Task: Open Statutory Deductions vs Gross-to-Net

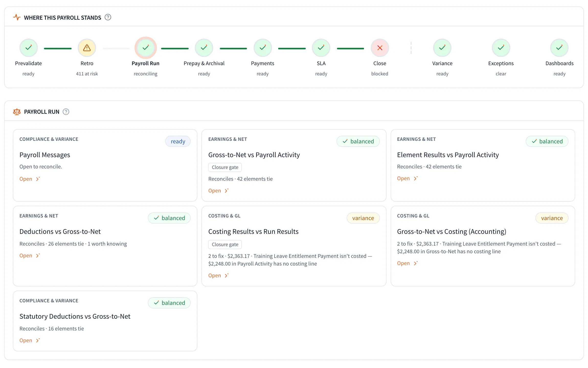Action: (30, 340)
